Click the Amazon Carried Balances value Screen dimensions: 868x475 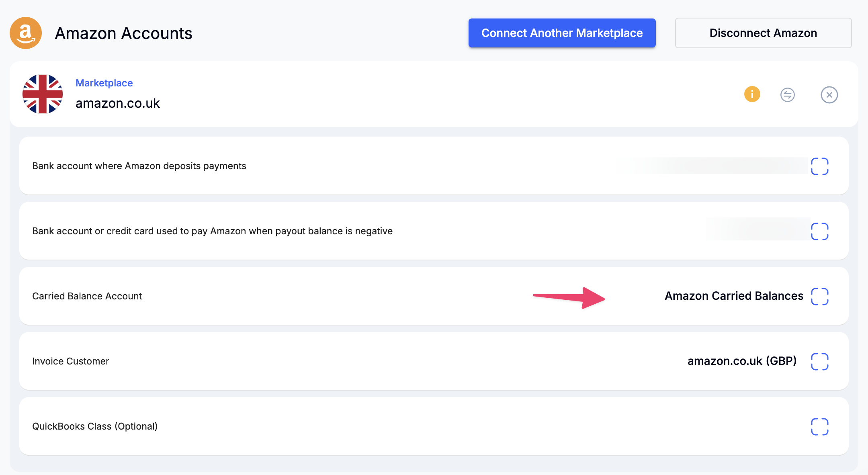[x=734, y=296]
